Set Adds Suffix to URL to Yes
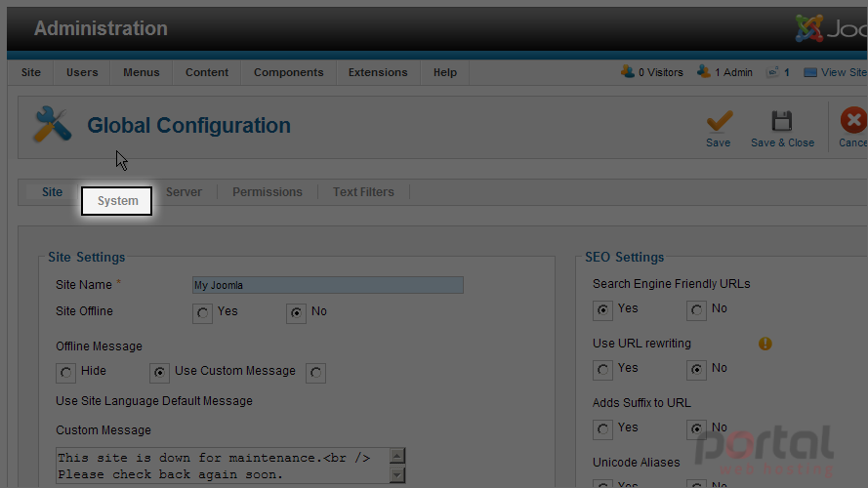 [602, 429]
